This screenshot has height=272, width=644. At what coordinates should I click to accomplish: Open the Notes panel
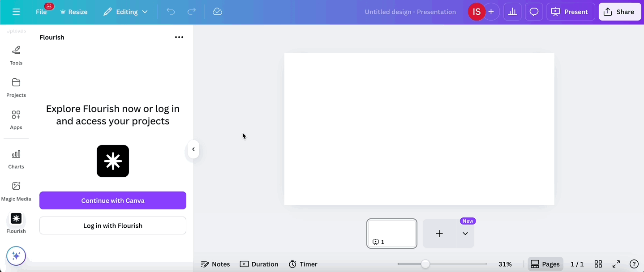coord(215,264)
